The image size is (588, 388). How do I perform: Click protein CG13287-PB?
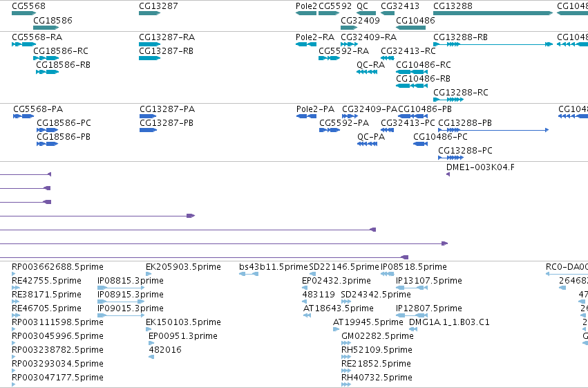(167, 123)
